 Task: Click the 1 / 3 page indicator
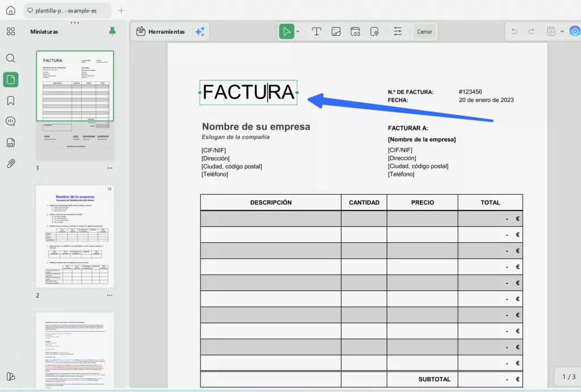point(569,377)
